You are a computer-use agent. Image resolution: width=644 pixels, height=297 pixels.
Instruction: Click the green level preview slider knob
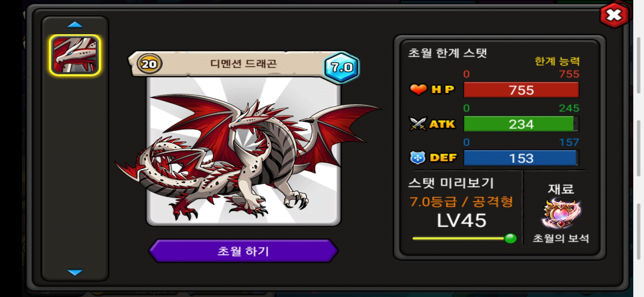(x=511, y=238)
